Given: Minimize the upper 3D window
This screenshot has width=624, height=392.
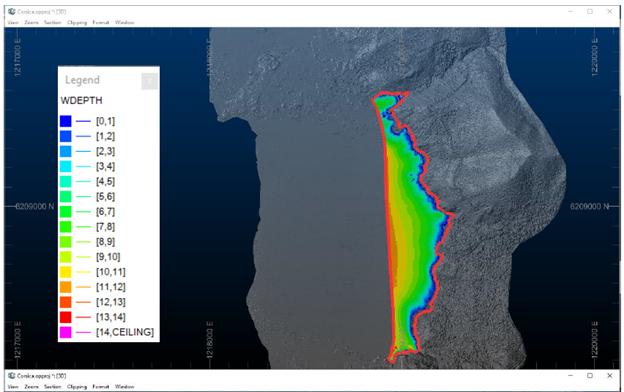Looking at the screenshot, I should [571, 12].
